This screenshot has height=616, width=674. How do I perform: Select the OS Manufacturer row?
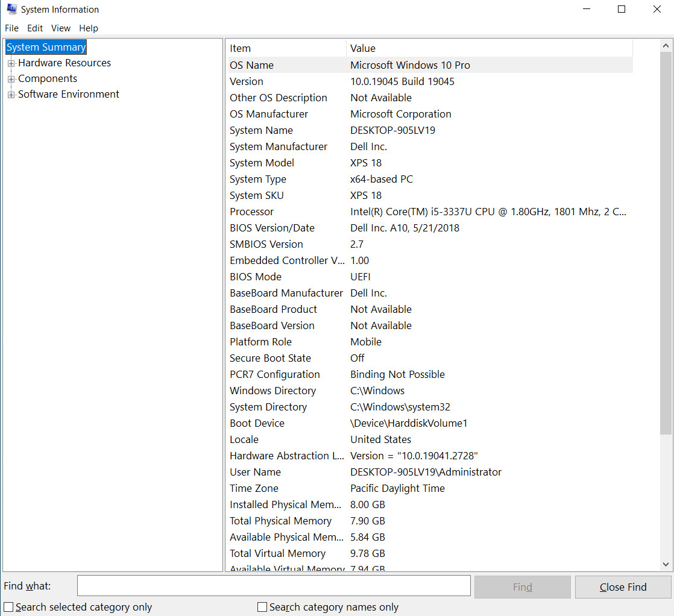tap(430, 115)
